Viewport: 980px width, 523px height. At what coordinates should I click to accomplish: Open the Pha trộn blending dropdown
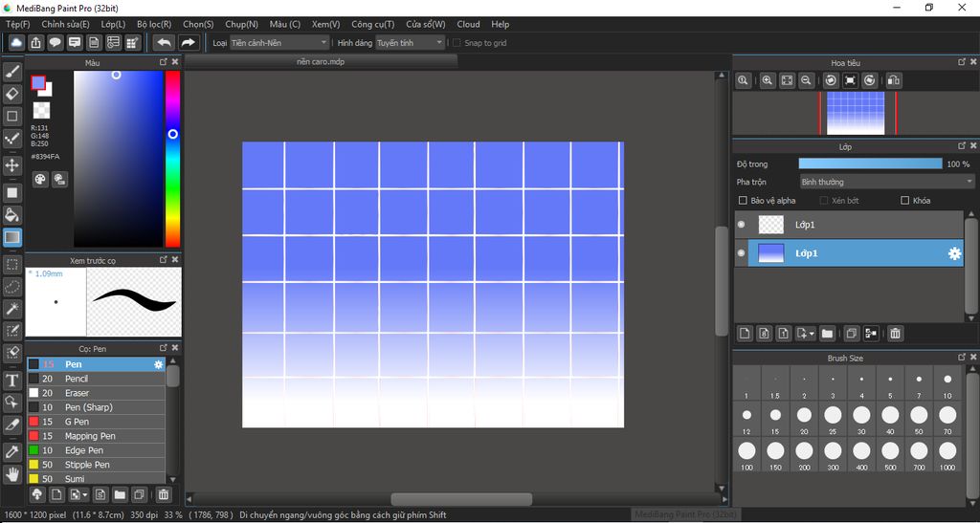coord(887,183)
